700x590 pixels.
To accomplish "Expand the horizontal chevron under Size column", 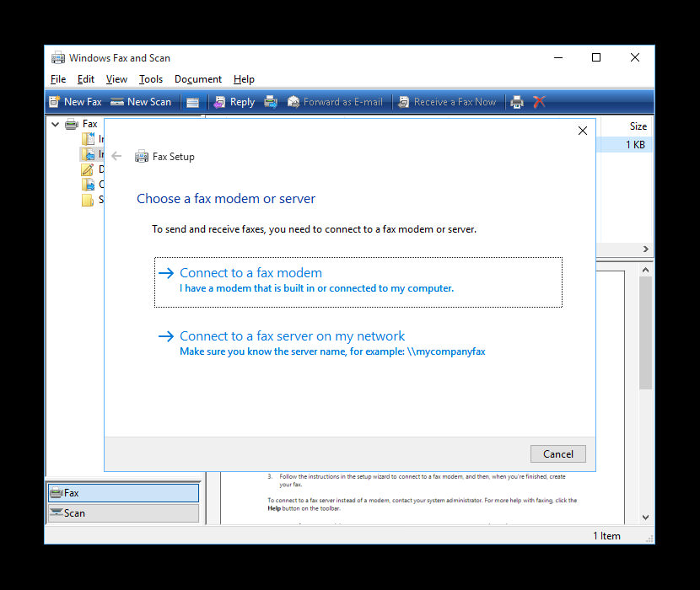I will [645, 249].
